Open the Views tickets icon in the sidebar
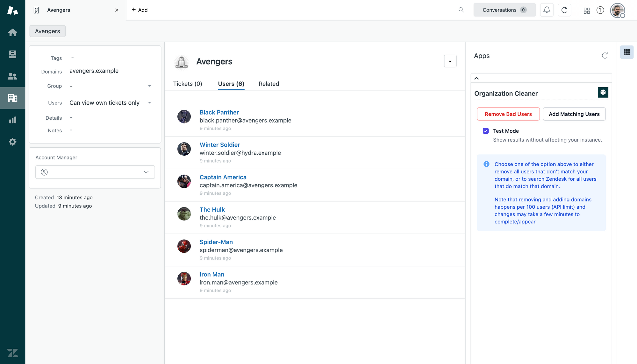Viewport: 637px width, 364px height. tap(12, 54)
